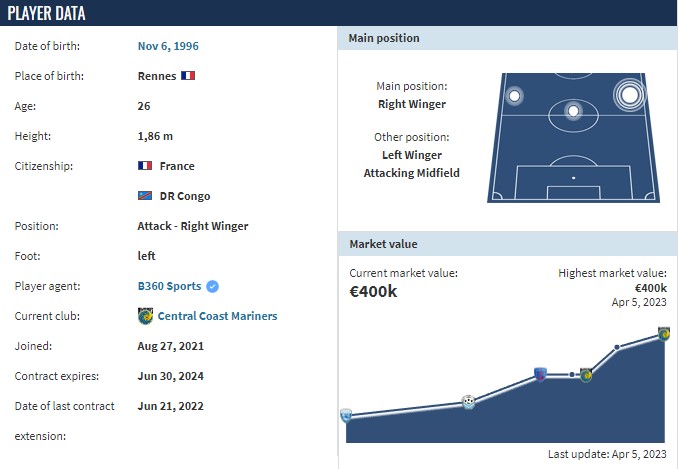678x469 pixels.
Task: Click the Market value section header
Action: (507, 244)
